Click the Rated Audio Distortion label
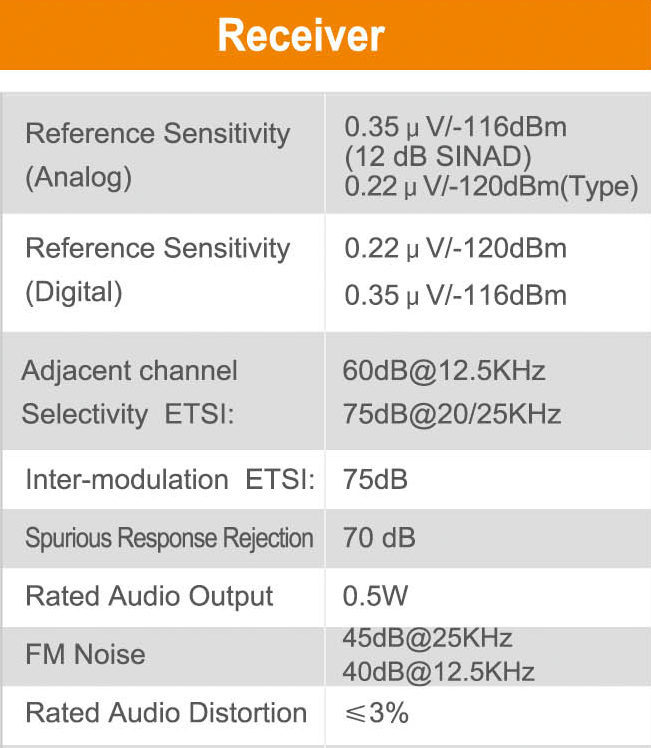Viewport: 651px width, 748px height. [166, 713]
